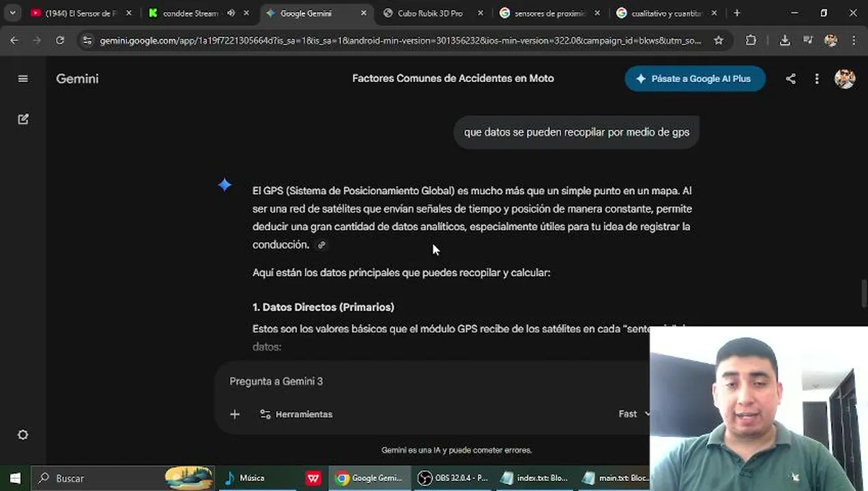Click conversation title Factores Comunes de Accidentes
This screenshot has width=868, height=491.
tap(453, 78)
